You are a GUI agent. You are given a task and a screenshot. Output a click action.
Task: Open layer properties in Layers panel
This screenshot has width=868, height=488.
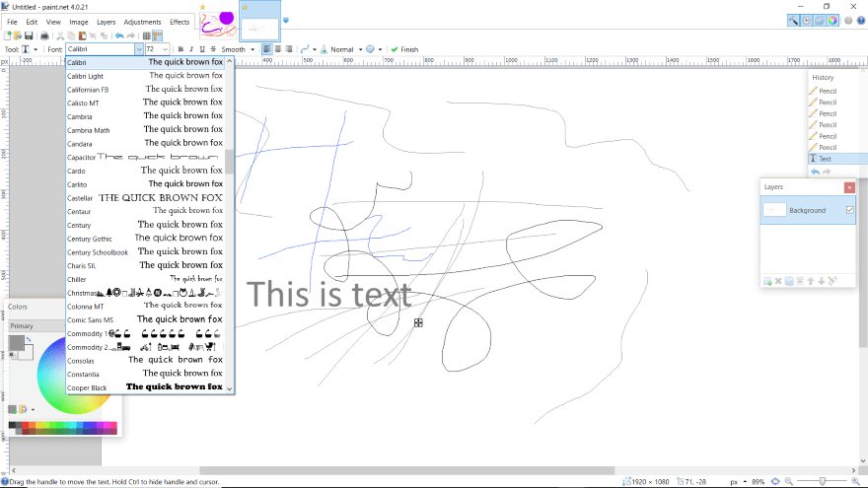[x=832, y=281]
